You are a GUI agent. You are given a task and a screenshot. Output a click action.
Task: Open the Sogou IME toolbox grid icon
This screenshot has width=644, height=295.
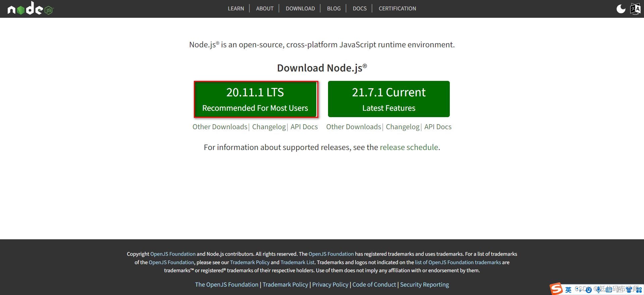(639, 290)
